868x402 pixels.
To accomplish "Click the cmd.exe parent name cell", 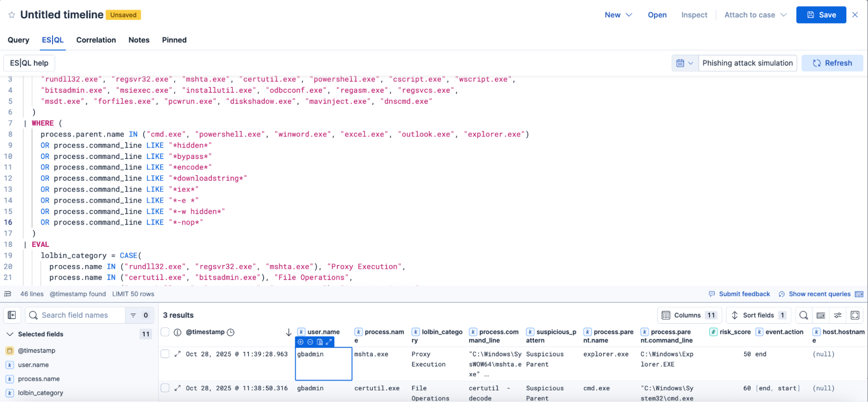I will coord(596,388).
